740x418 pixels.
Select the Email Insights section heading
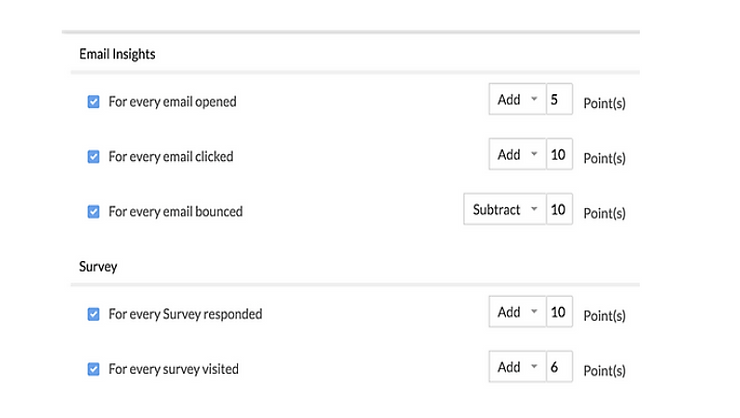pos(117,54)
